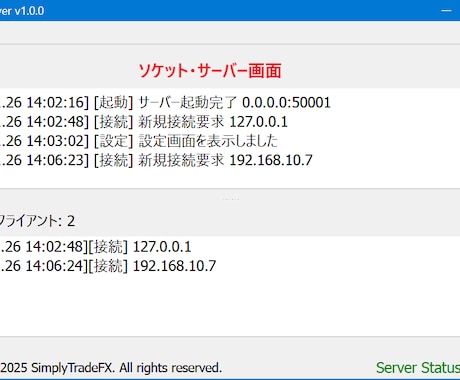
Task: Click the v1.0.0 title bar text
Action: click(22, 11)
